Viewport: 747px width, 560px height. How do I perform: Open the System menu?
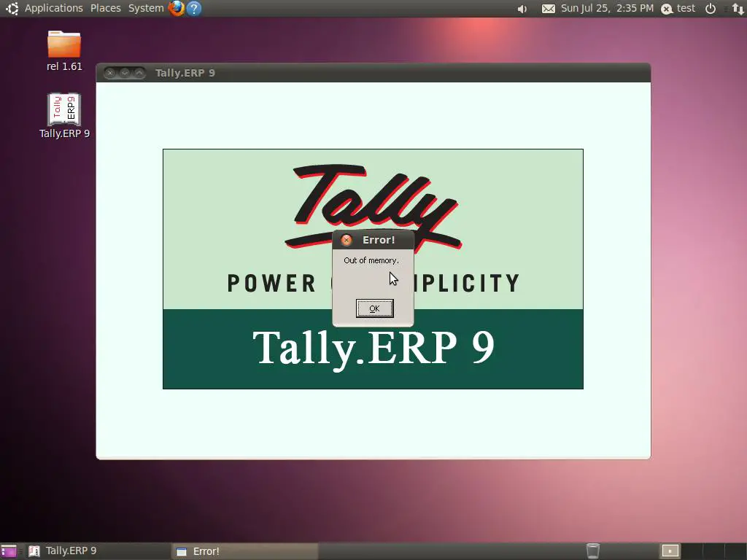[x=146, y=8]
